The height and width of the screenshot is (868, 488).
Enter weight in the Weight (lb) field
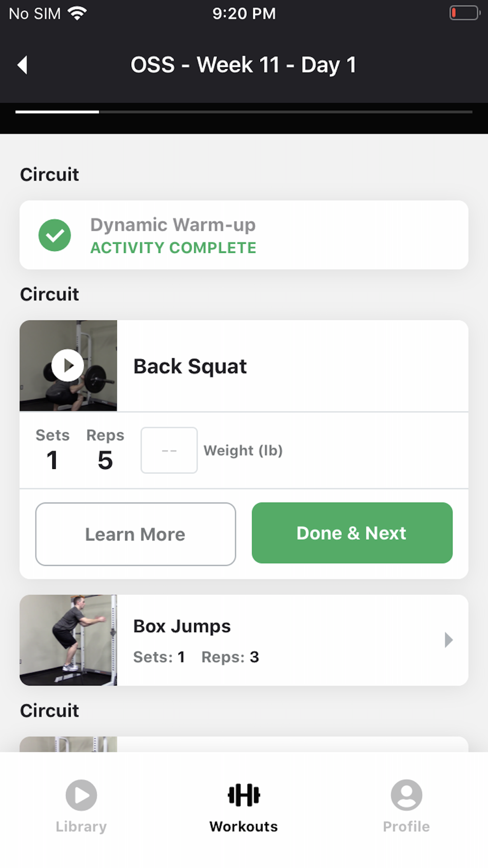pos(169,450)
